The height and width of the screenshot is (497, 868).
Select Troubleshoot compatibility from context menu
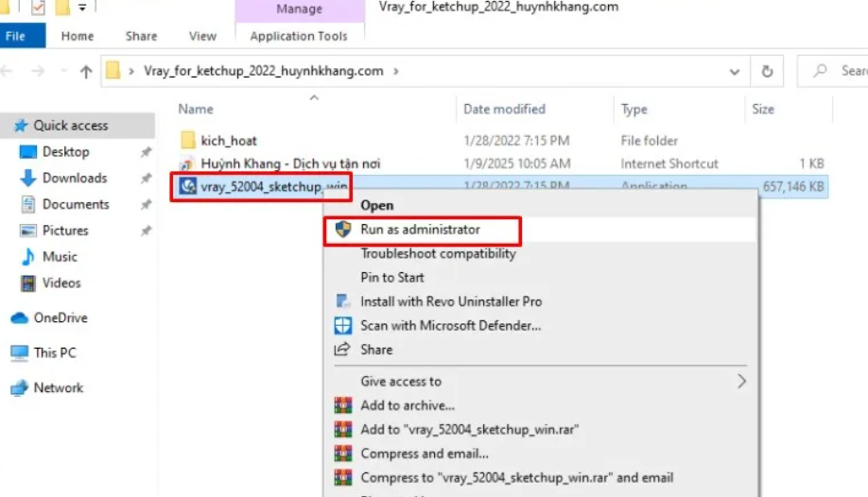tap(438, 254)
